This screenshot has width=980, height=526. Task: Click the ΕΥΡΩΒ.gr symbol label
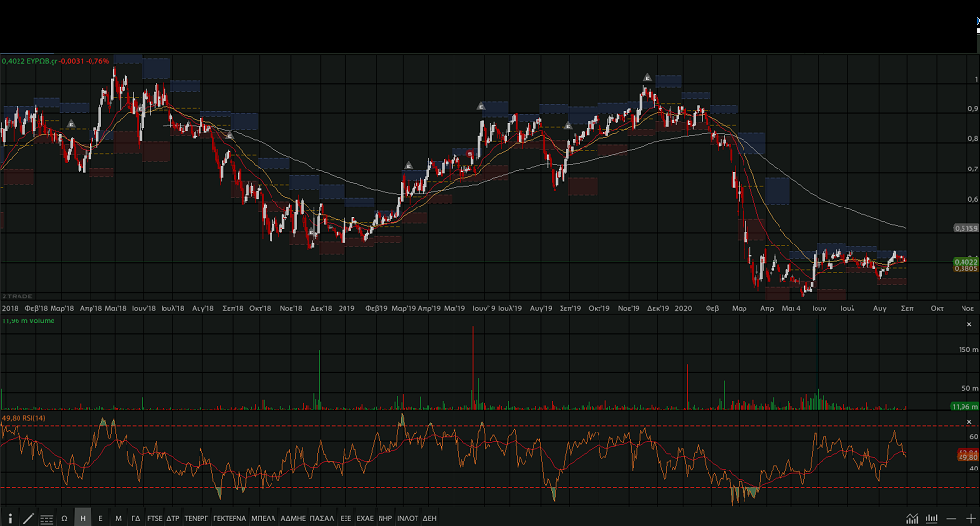coord(43,60)
